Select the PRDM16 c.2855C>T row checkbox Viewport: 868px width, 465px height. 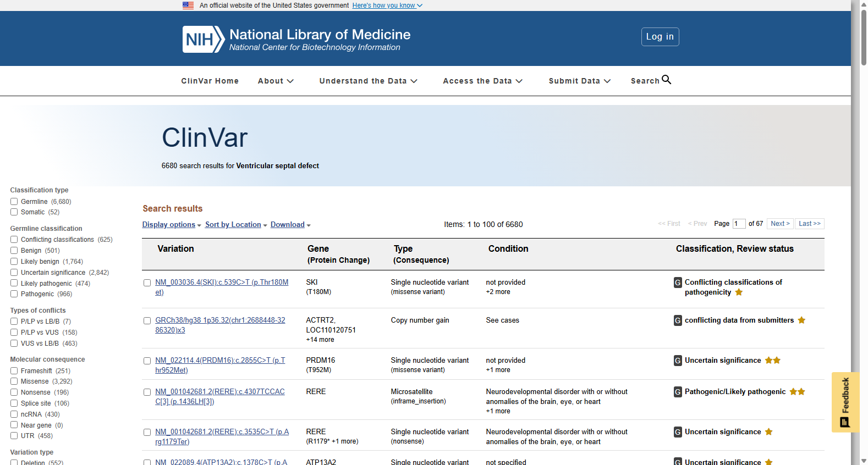point(147,361)
